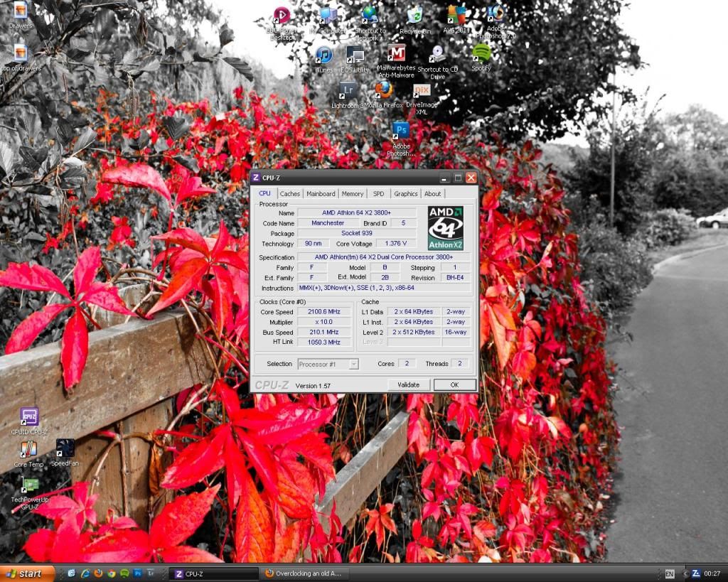Open the Caches tab in CPU-Z

290,193
